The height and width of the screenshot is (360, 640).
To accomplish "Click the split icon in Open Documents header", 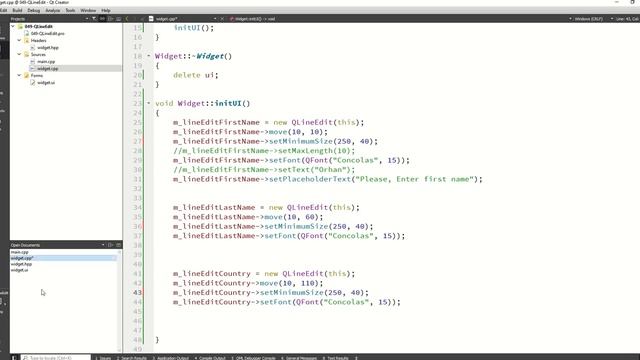I will pyautogui.click(x=110, y=245).
